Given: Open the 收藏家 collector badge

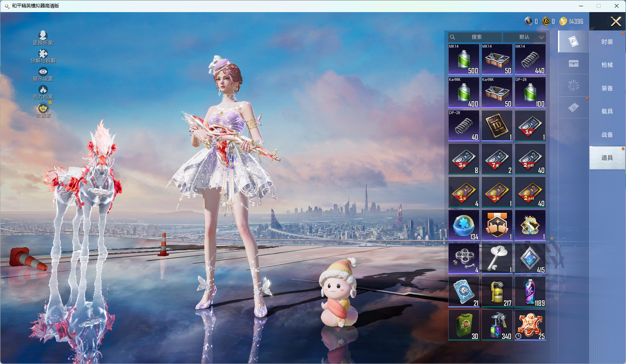Looking at the screenshot, I should coord(43,108).
